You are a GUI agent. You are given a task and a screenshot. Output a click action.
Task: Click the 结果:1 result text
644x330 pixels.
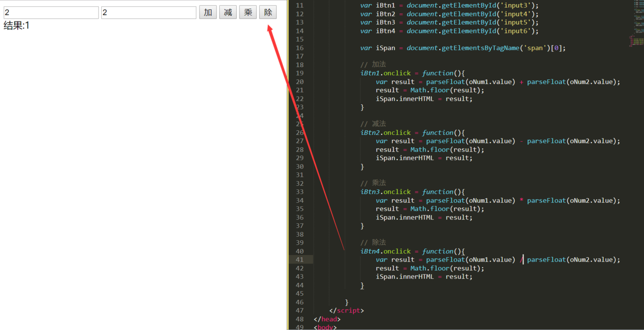pos(17,25)
